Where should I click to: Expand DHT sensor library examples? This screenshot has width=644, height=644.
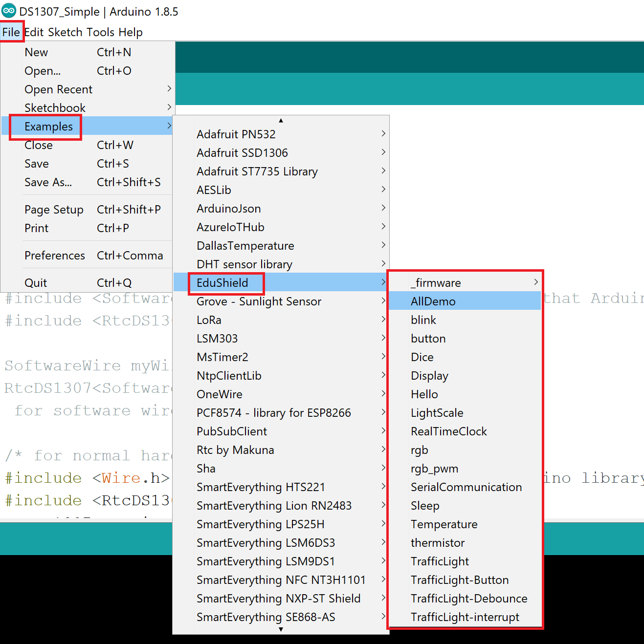pos(281,264)
